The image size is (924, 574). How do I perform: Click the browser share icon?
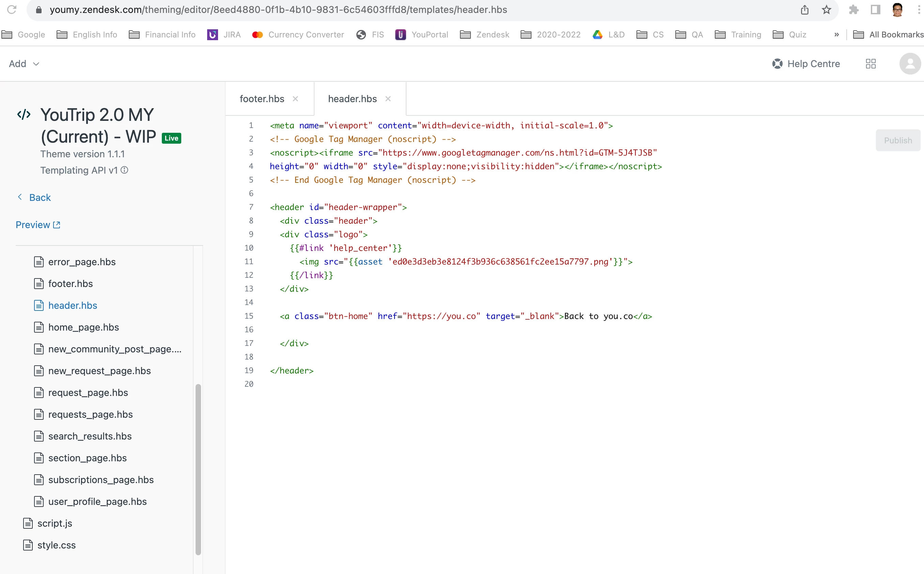[x=804, y=10]
